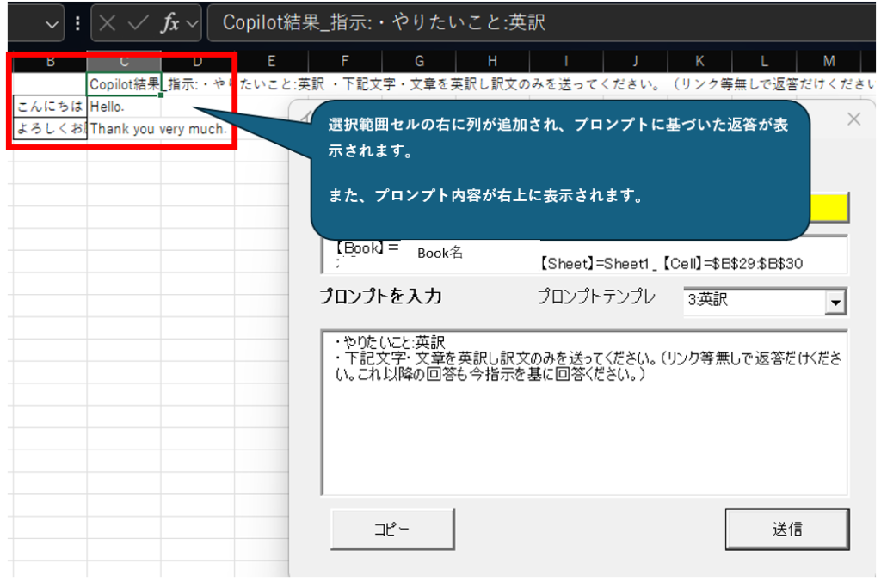Expand the chevron next to the fx icon

191,24
